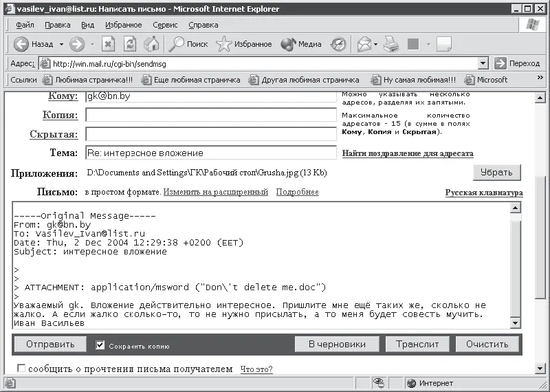Viewport: 550px width, 392px height.
Task: Open the address bar dropdown list
Action: [x=483, y=63]
